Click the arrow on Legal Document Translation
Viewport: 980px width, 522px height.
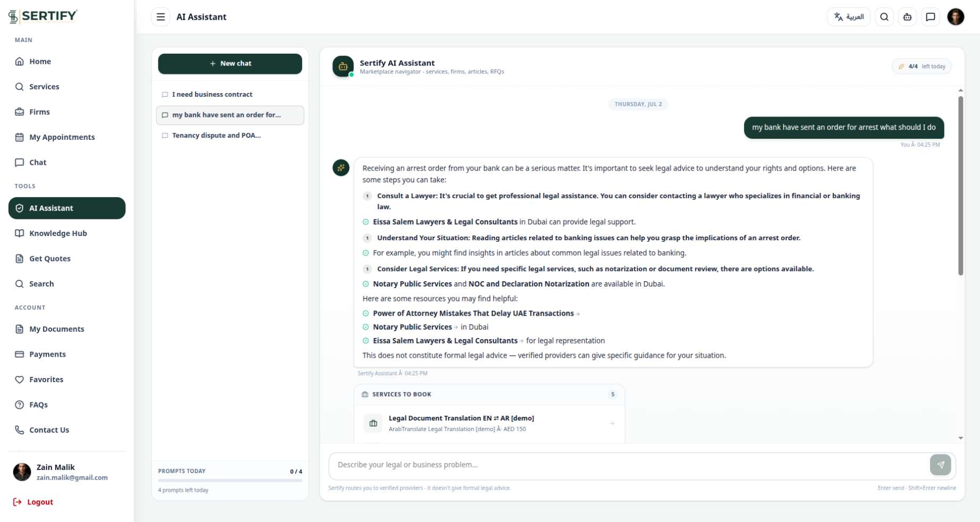click(x=612, y=424)
